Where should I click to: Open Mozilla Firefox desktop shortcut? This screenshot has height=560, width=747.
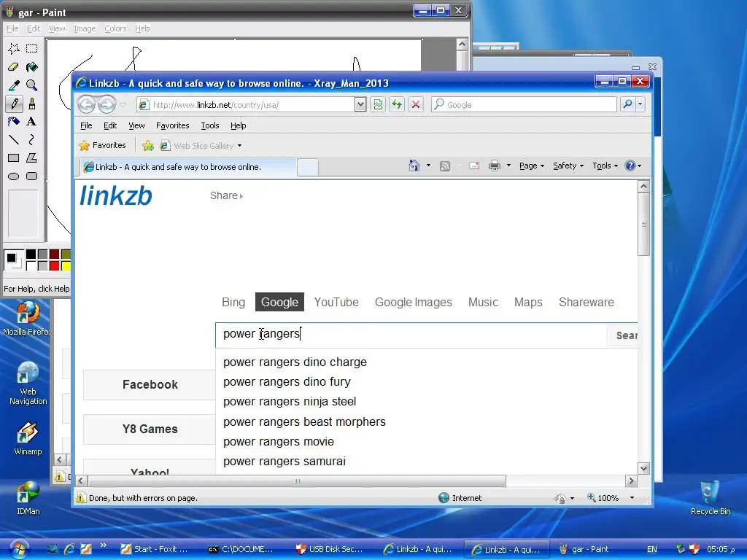[28, 318]
